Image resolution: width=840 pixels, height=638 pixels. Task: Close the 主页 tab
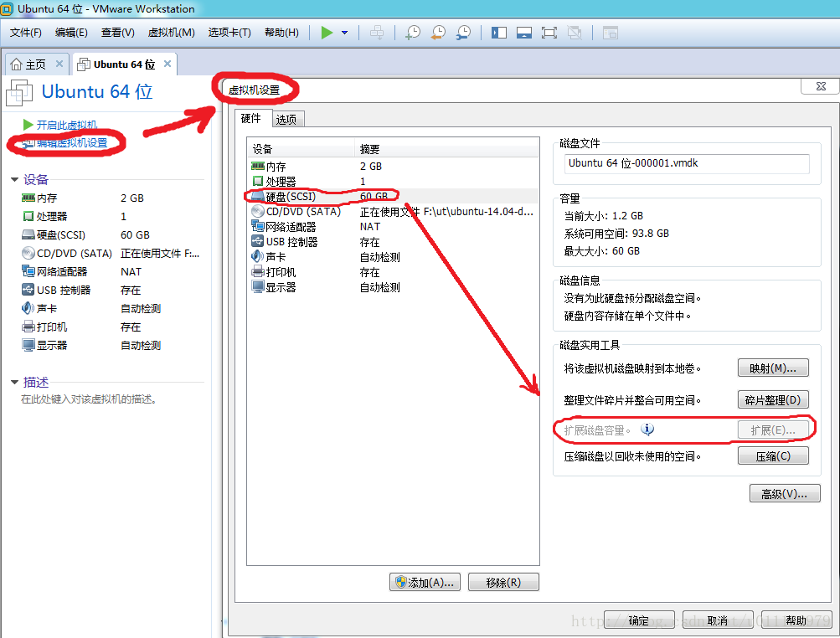(59, 64)
